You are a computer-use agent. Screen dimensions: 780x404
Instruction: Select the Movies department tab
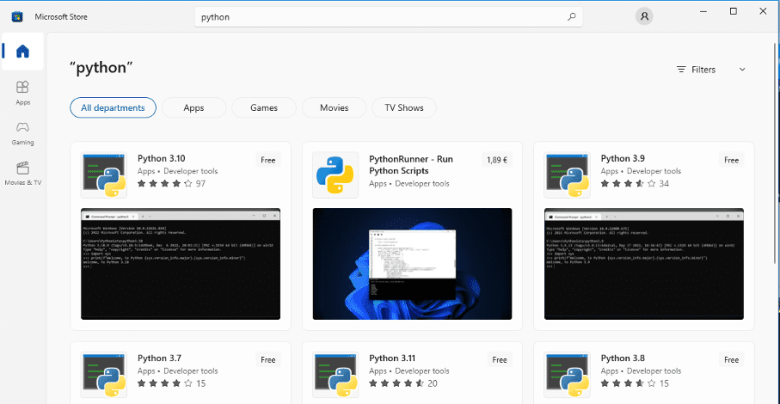(x=334, y=107)
